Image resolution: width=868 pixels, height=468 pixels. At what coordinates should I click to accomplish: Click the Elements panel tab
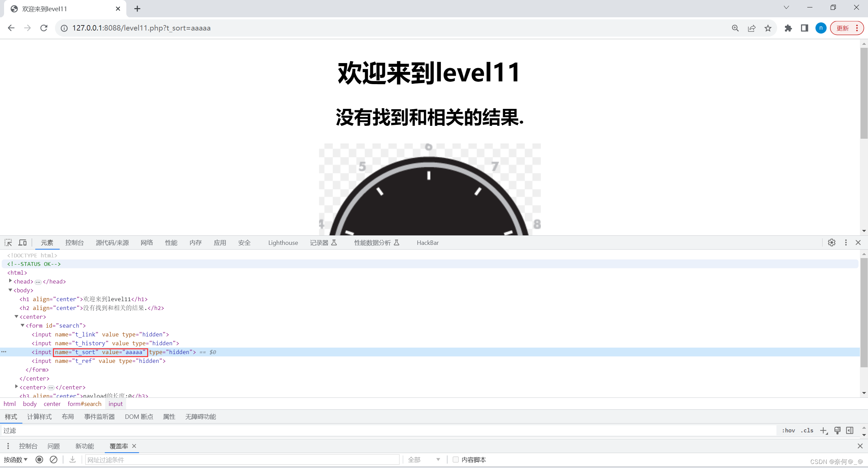click(47, 242)
